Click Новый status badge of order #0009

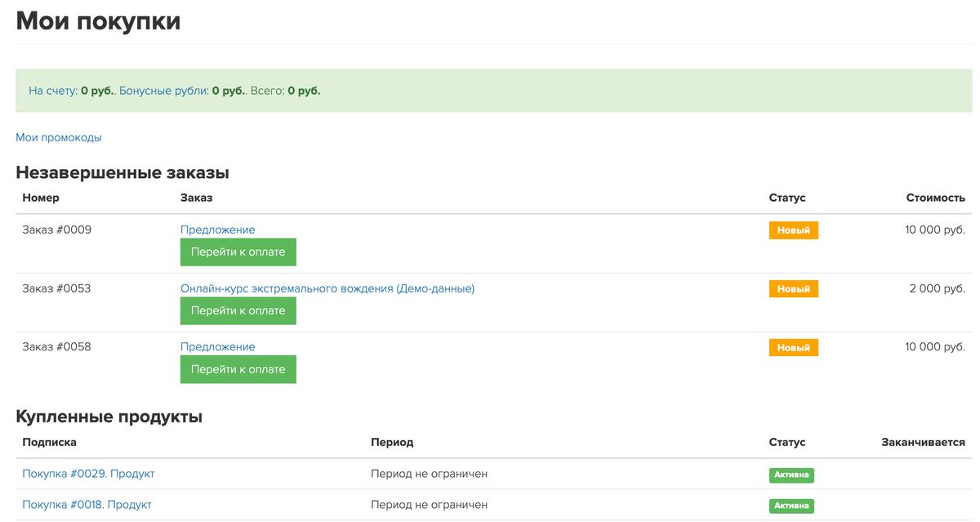[794, 230]
